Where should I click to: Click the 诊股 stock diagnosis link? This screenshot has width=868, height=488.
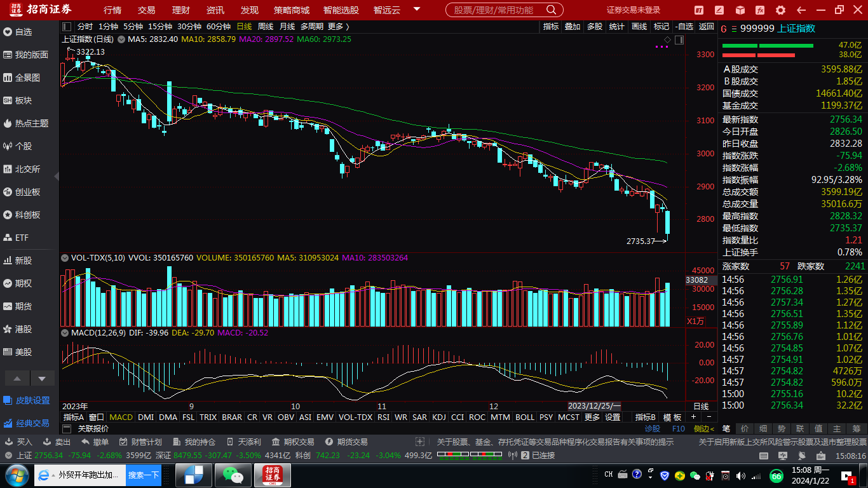(653, 429)
